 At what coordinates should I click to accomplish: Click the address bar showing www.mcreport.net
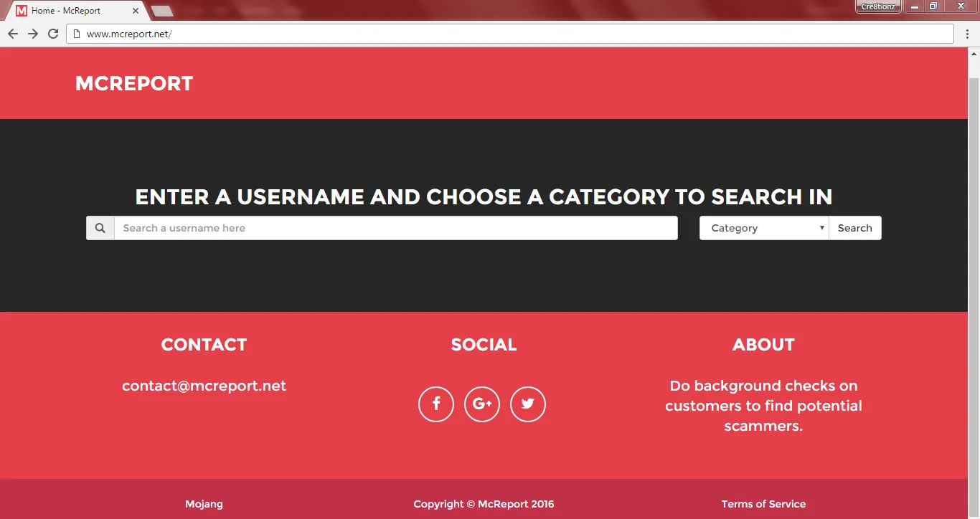[510, 34]
